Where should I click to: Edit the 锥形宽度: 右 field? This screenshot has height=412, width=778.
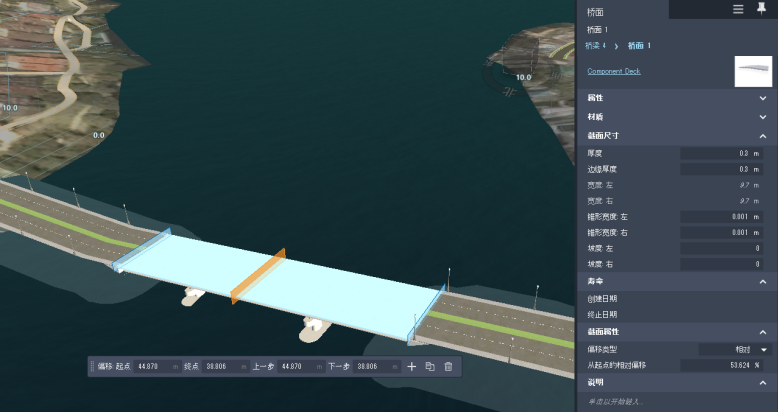[721, 232]
